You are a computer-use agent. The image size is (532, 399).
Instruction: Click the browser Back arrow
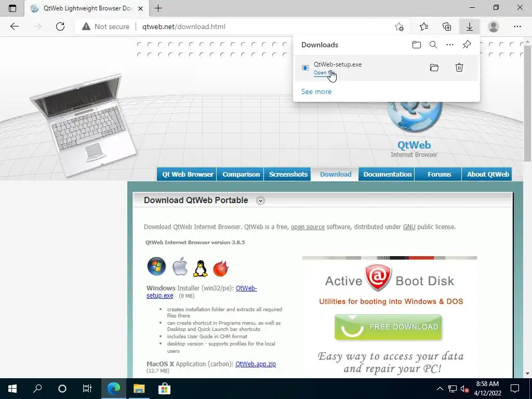click(x=14, y=26)
